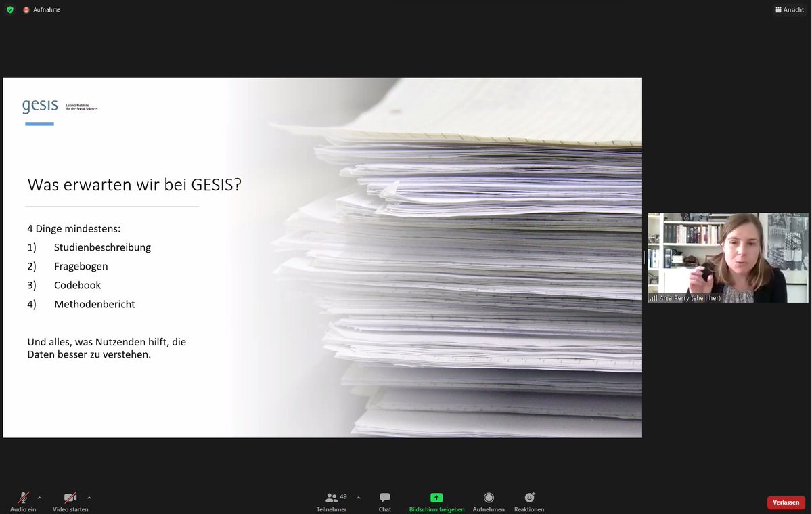Click Bildschirm freigeben share screen
Viewport: 812px width, 514px height.
[x=436, y=502]
